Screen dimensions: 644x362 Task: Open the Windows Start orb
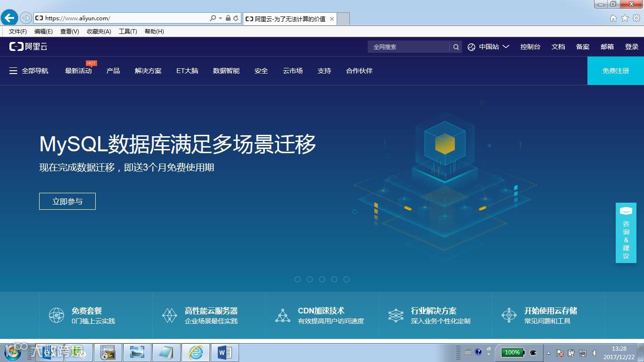point(13,353)
